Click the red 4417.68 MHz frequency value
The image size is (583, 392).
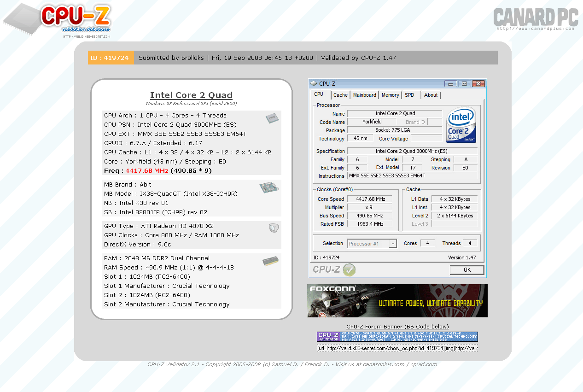147,171
